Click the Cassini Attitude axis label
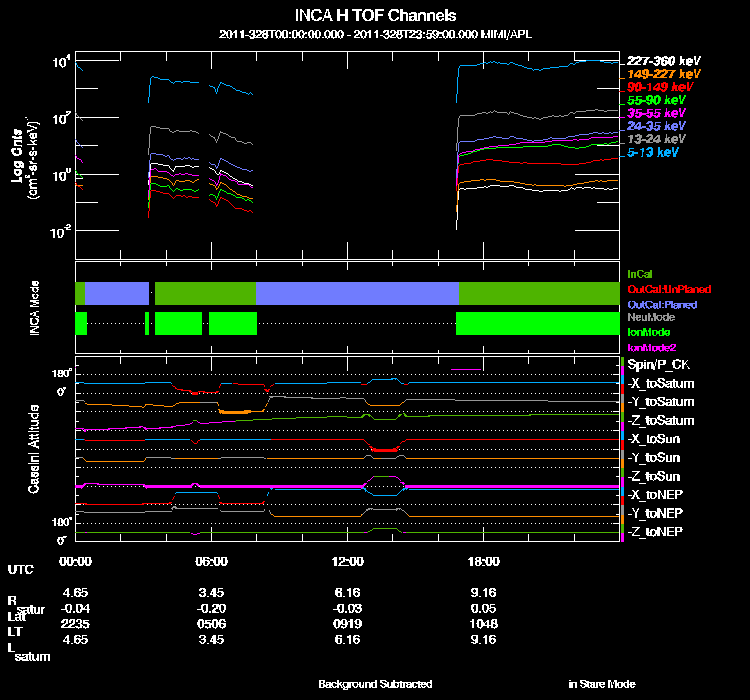750x700 pixels. pos(33,449)
